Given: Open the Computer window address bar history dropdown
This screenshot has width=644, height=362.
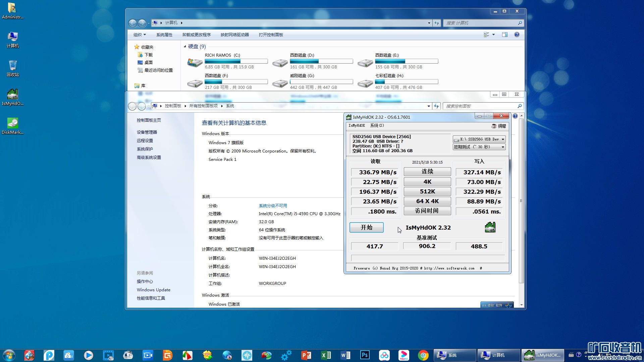Looking at the screenshot, I should click(x=429, y=23).
